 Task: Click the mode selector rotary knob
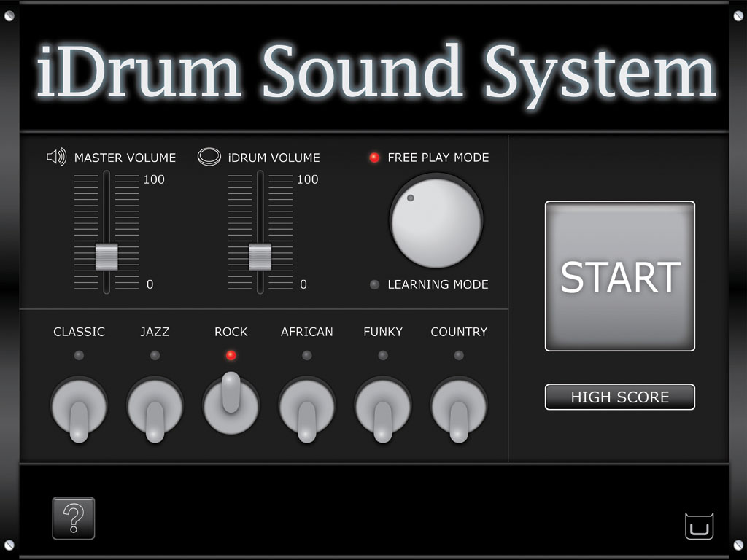click(436, 221)
